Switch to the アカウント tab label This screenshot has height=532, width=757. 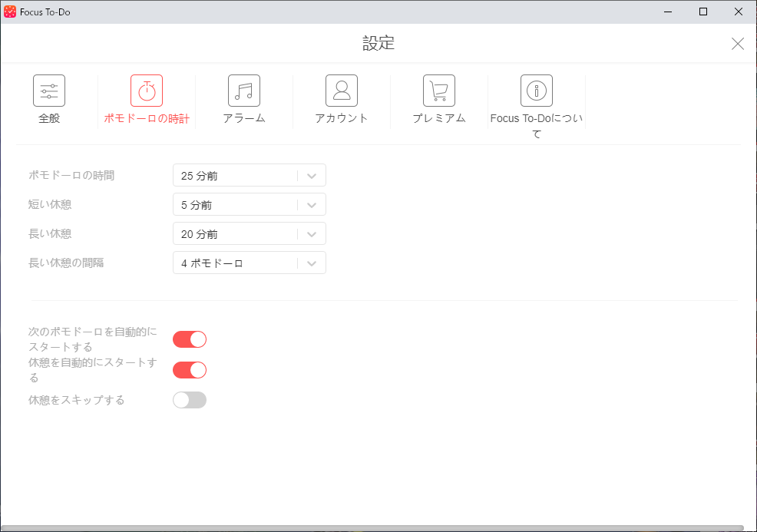pos(342,118)
